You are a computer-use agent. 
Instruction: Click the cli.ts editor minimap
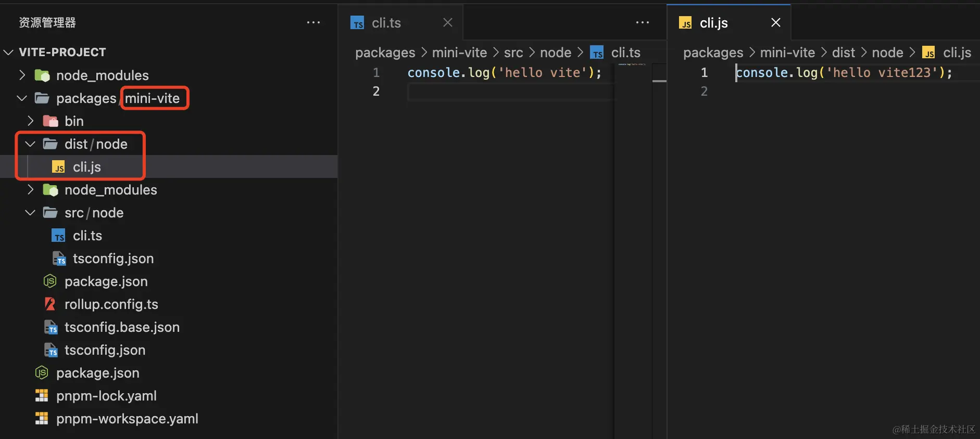(633, 250)
